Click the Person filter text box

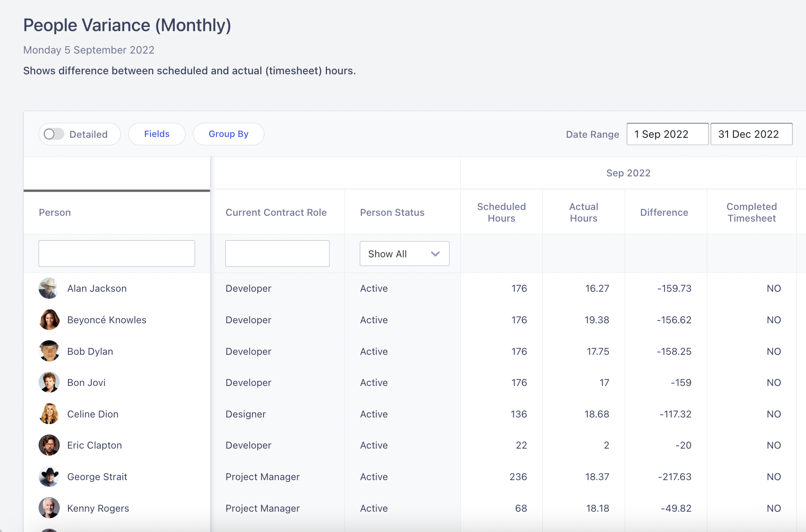point(117,254)
